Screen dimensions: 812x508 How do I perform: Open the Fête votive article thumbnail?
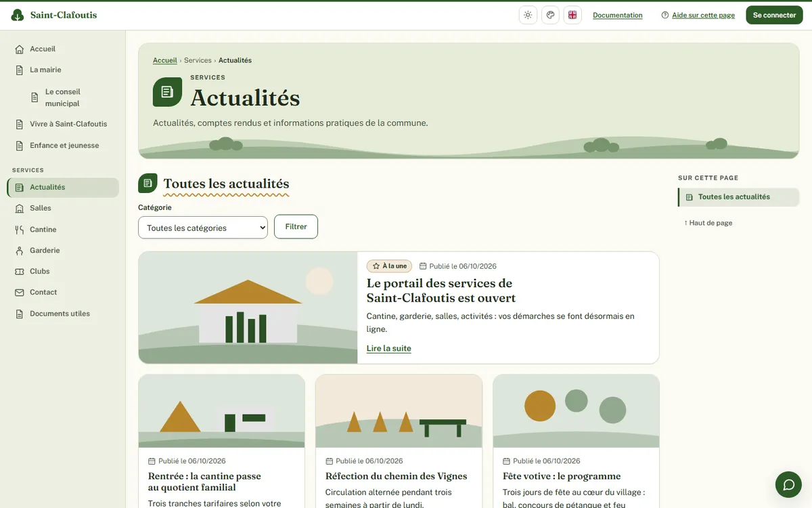(x=576, y=411)
